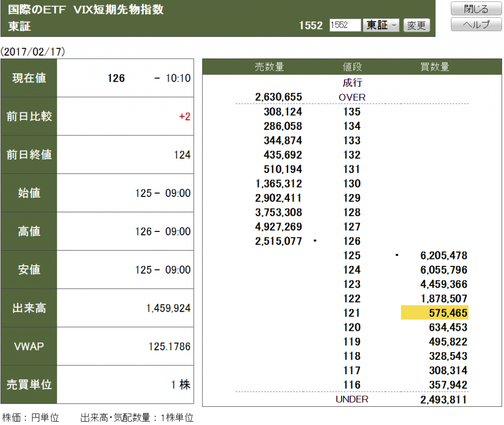Click the current price value 126
Image resolution: width=504 pixels, height=425 pixels.
(x=116, y=78)
